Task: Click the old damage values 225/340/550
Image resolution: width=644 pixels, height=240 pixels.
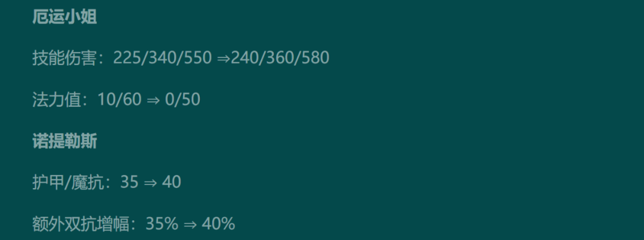Action: click(x=162, y=59)
